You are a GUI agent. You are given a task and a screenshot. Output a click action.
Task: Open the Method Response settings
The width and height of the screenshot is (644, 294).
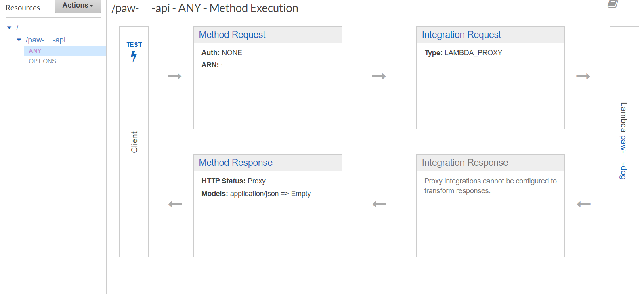[235, 163]
